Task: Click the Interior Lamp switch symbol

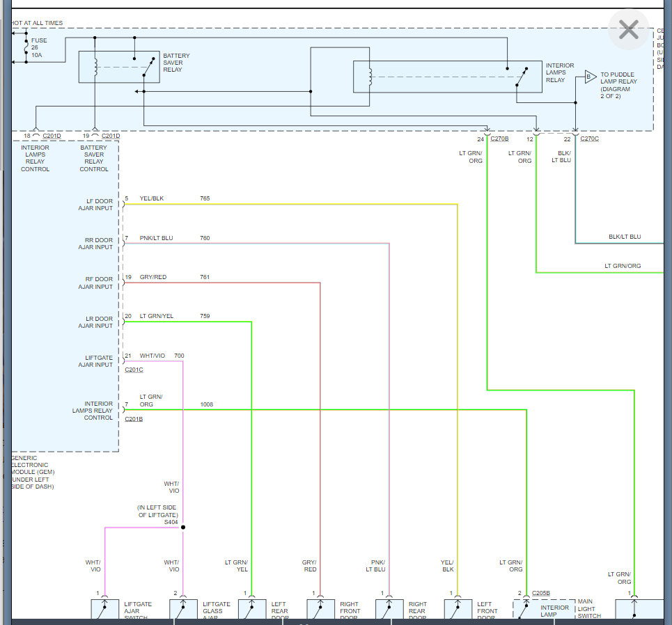Action: (x=523, y=609)
